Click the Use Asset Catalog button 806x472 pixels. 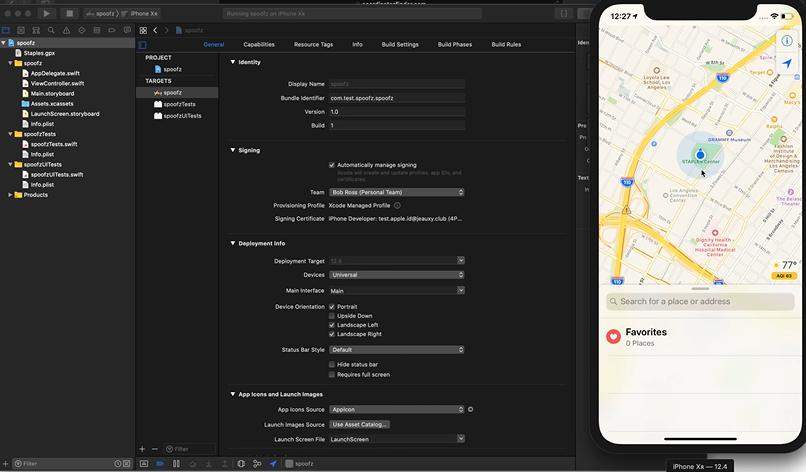[x=360, y=424]
